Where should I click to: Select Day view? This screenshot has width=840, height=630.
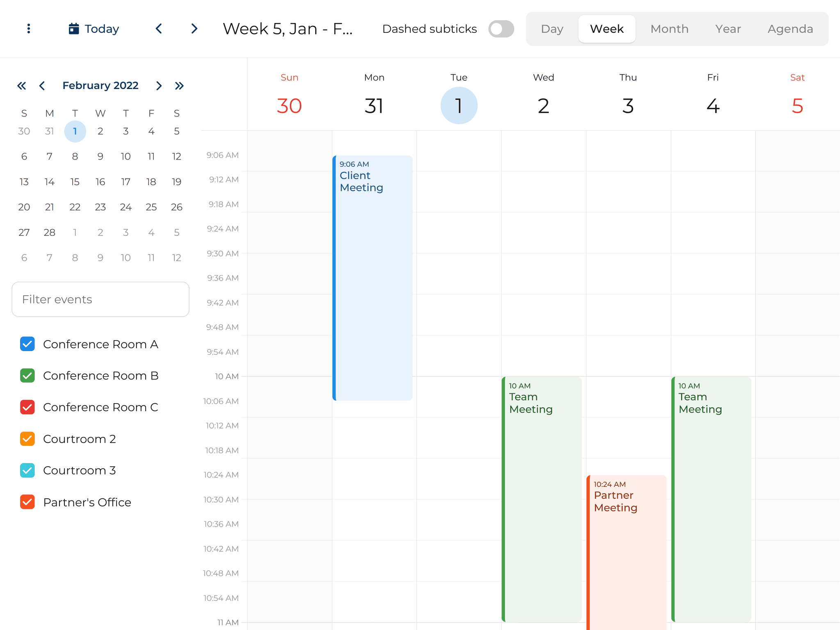pos(552,29)
